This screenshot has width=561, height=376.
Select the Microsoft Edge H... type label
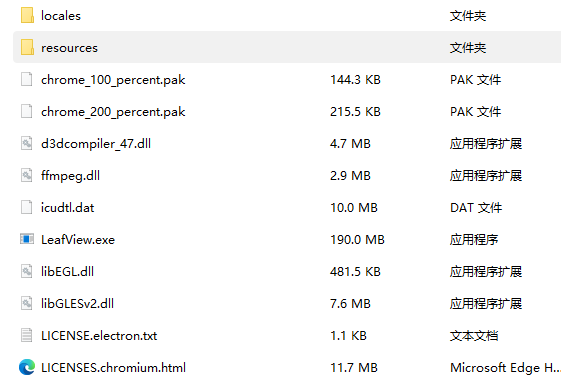505,367
